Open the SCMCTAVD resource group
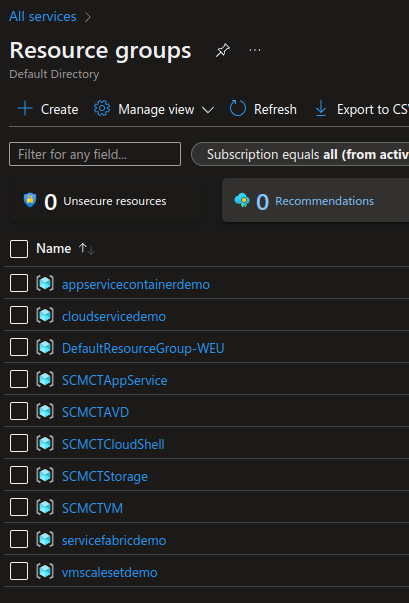Viewport: 409px width, 603px height. (x=95, y=412)
